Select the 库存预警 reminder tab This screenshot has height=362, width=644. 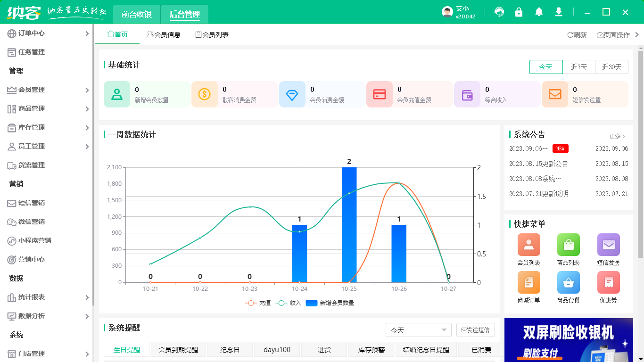click(372, 350)
